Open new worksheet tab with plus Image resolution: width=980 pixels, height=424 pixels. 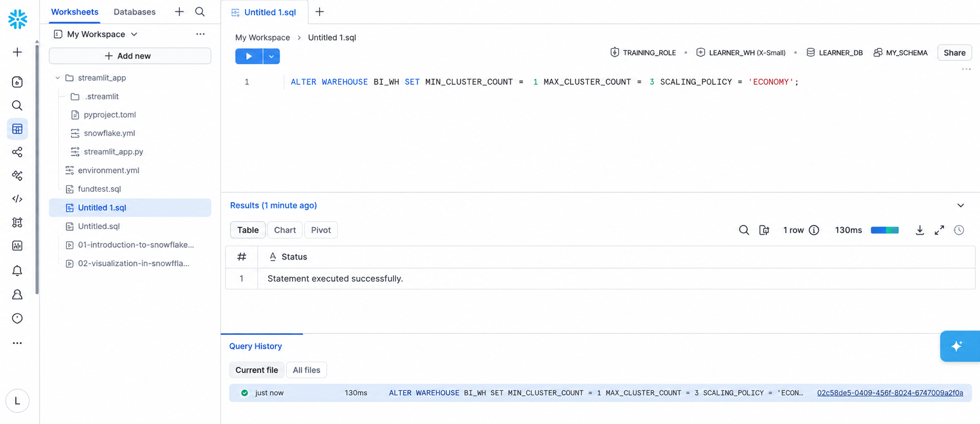(320, 11)
